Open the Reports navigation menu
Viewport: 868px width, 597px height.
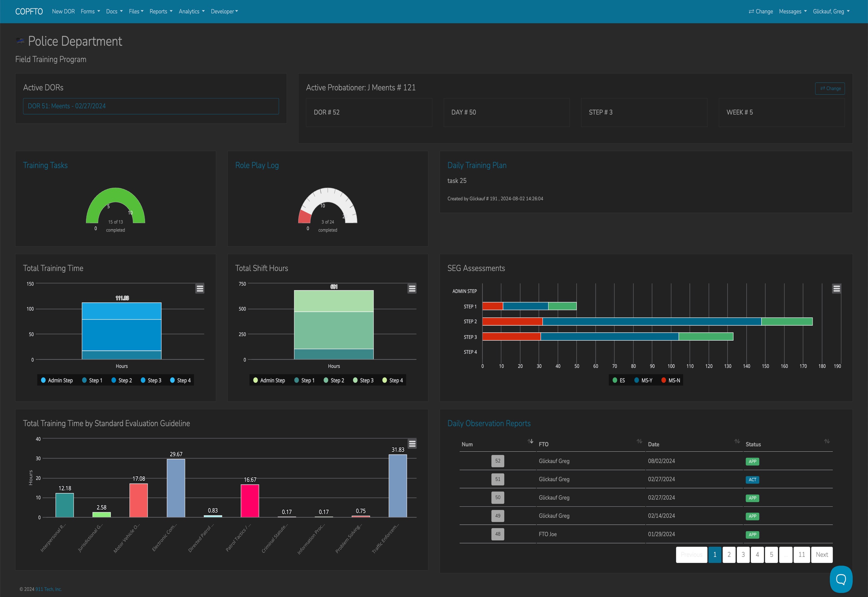pyautogui.click(x=161, y=11)
